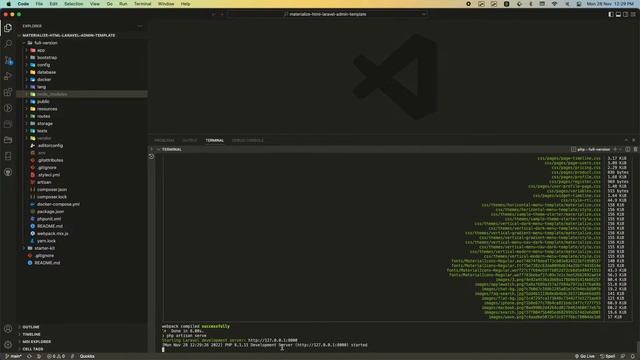Image resolution: width=640 pixels, height=360 pixels.
Task: Open the Manage gear in activity bar
Action: (8, 345)
